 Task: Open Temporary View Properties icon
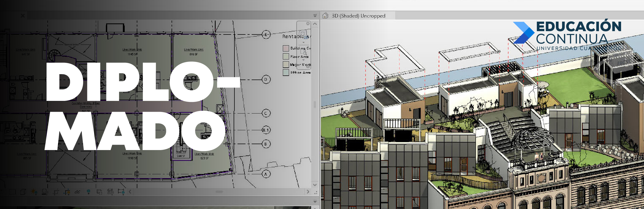point(99,192)
